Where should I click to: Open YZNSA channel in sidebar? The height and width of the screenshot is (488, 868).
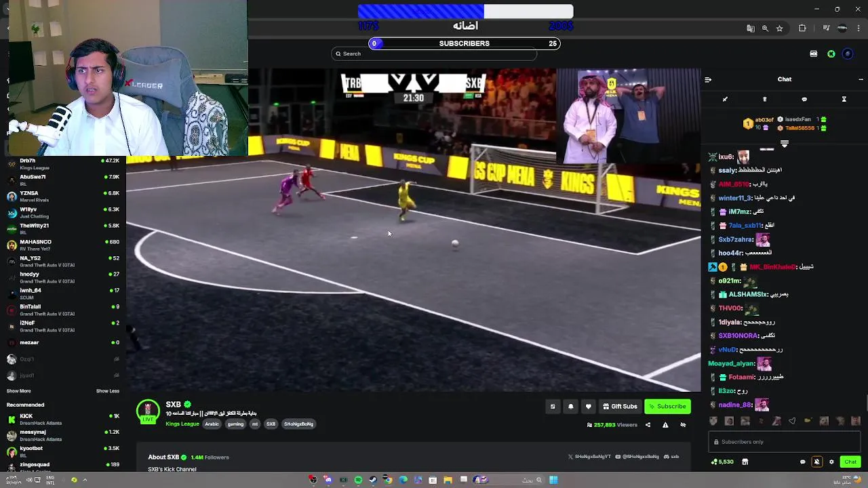(x=62, y=196)
